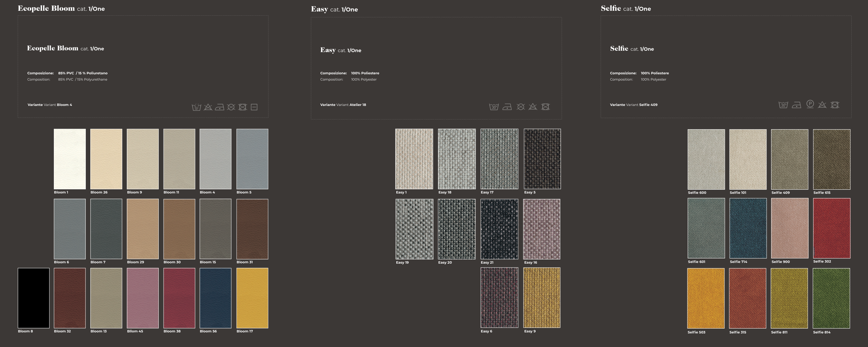Click the no dry clean icon in Easy section

520,107
